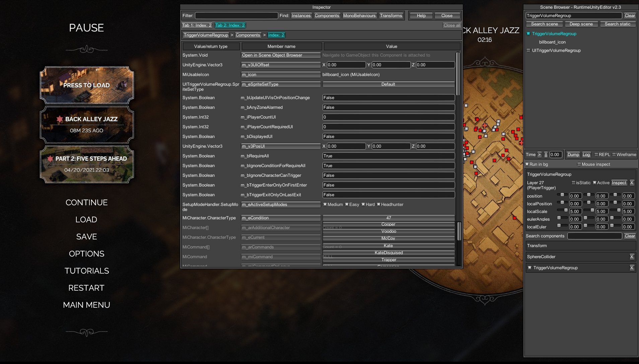Toggle the Active checkbox
The image size is (639, 364).
point(594,183)
